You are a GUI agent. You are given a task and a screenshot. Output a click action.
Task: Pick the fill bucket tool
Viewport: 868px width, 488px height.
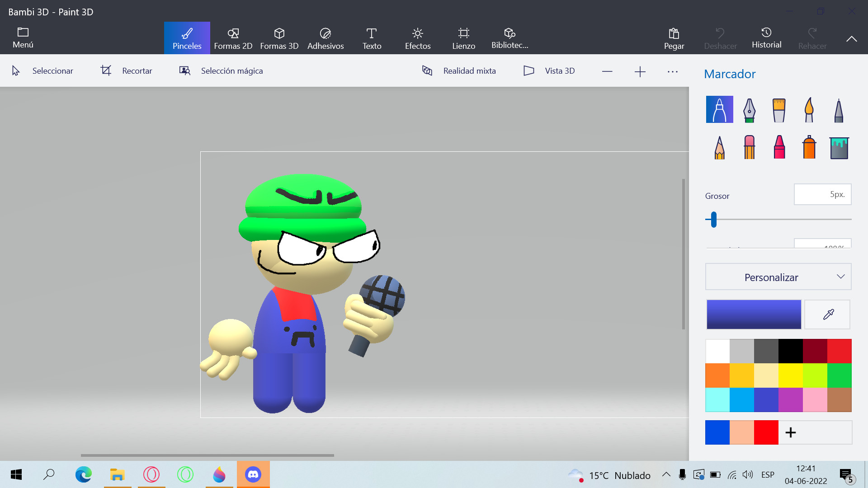pyautogui.click(x=839, y=147)
